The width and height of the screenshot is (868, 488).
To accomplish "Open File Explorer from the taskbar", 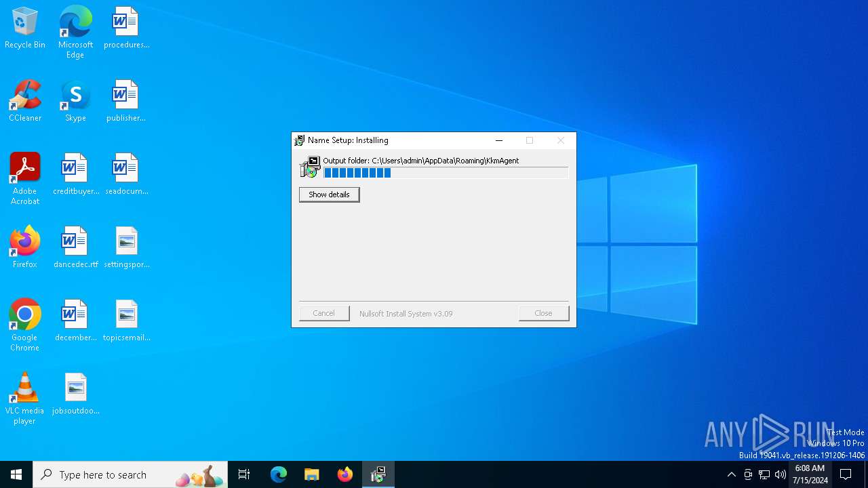I will [x=312, y=474].
